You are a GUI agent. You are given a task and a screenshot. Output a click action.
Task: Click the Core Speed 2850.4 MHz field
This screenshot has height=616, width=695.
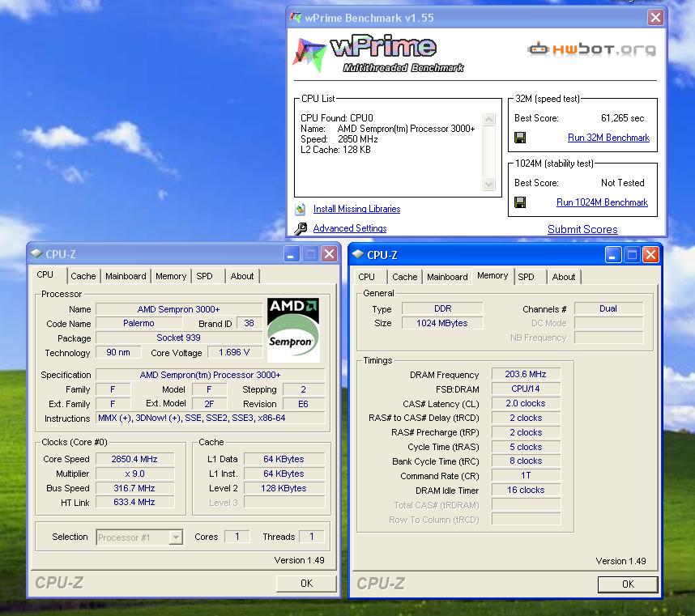coord(134,459)
